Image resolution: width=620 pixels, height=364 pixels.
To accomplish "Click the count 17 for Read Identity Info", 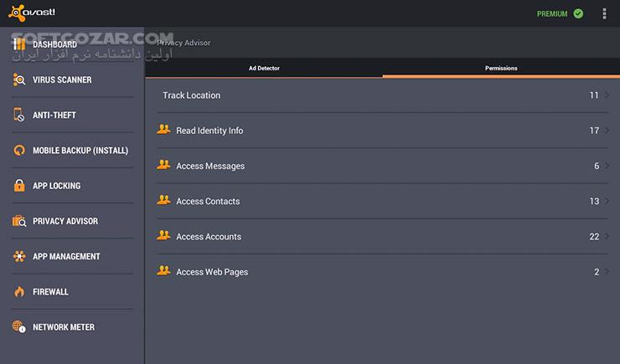I will click(x=594, y=131).
